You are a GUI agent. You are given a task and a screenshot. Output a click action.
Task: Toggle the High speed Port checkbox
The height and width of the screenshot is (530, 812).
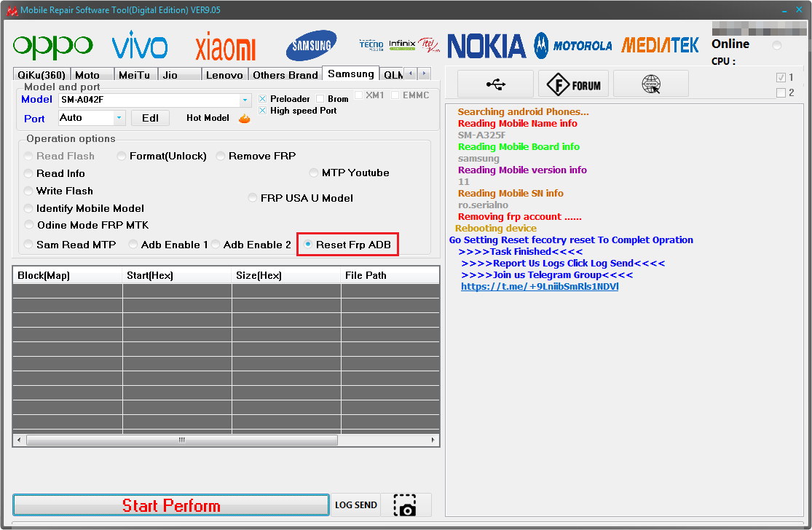[263, 111]
